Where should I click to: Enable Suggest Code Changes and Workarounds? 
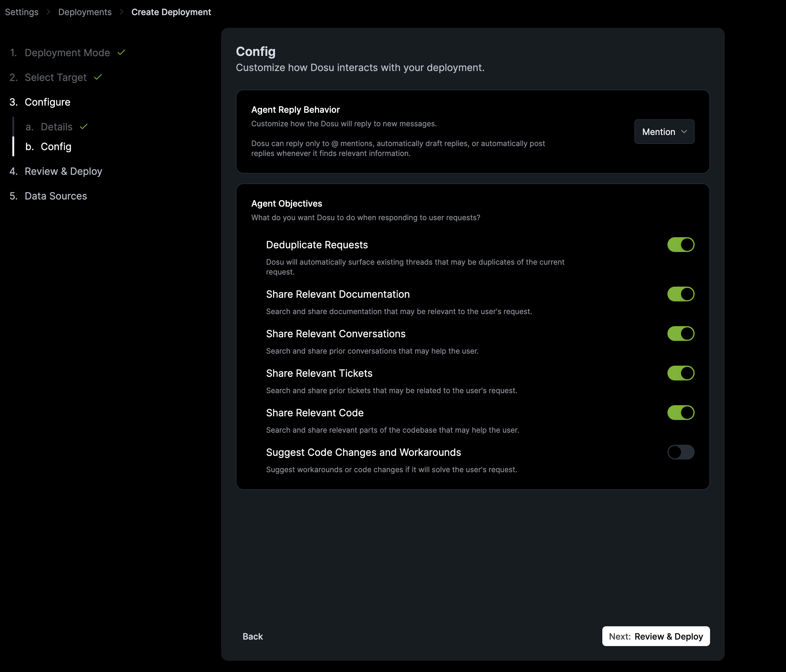pyautogui.click(x=680, y=452)
